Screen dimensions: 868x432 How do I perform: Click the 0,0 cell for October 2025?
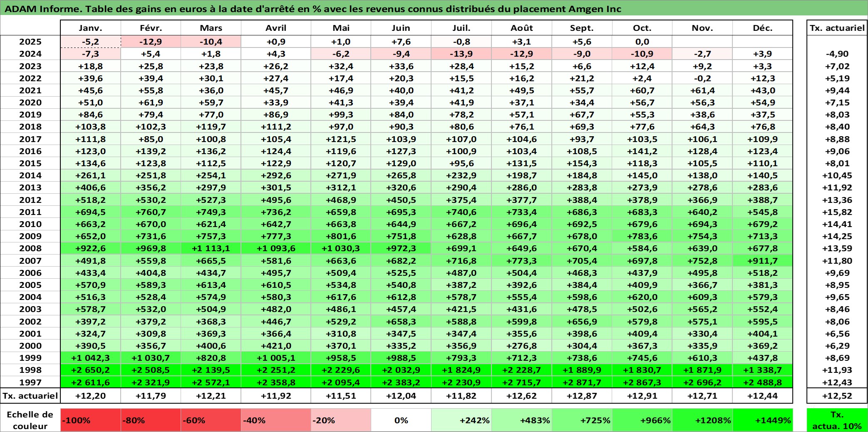click(x=642, y=42)
